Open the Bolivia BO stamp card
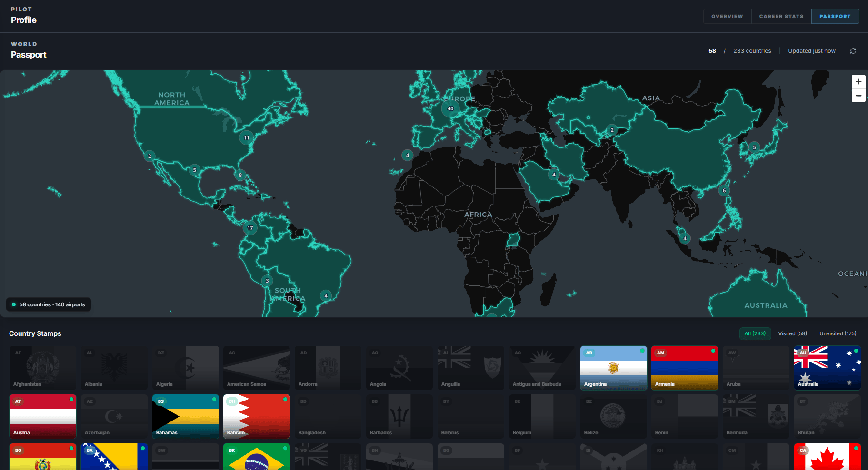 point(42,457)
